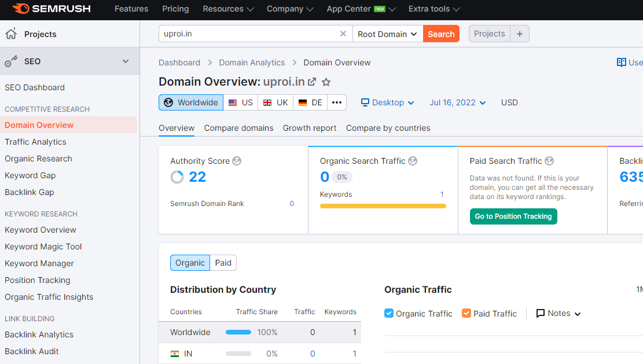Open the Pricing menu item
Viewport: 643px width, 364px height.
coord(175,9)
